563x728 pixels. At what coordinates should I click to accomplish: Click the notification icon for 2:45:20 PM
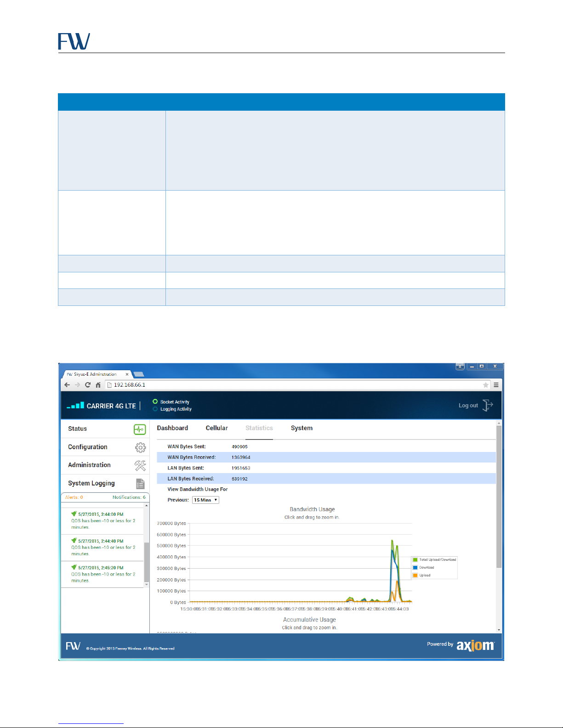click(74, 567)
